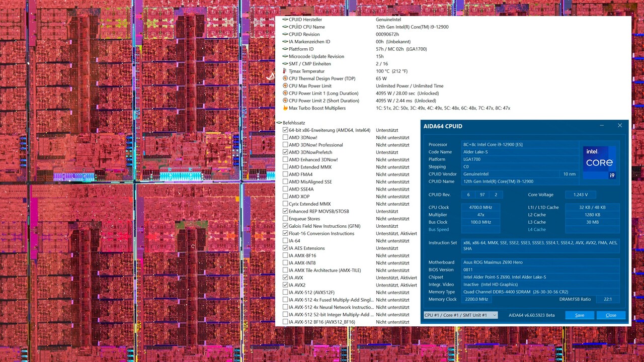Select the lightning icon next to CPU Power Limit 1

coord(286,93)
